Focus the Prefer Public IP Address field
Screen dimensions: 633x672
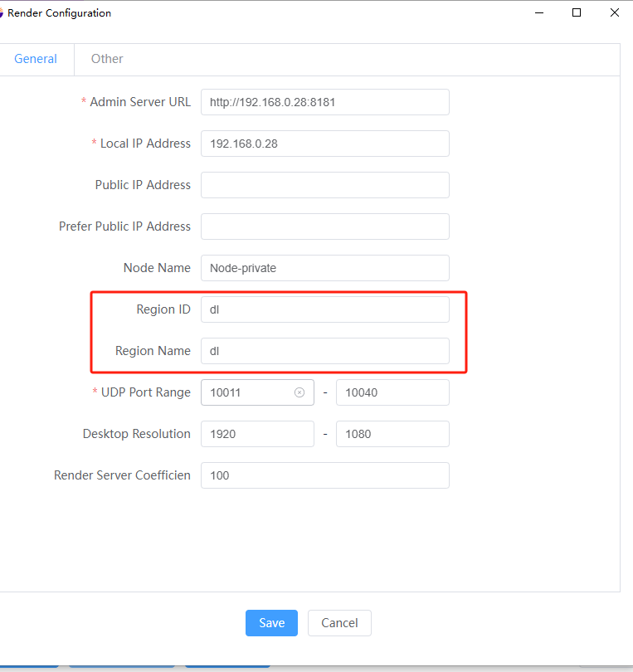pyautogui.click(x=325, y=226)
